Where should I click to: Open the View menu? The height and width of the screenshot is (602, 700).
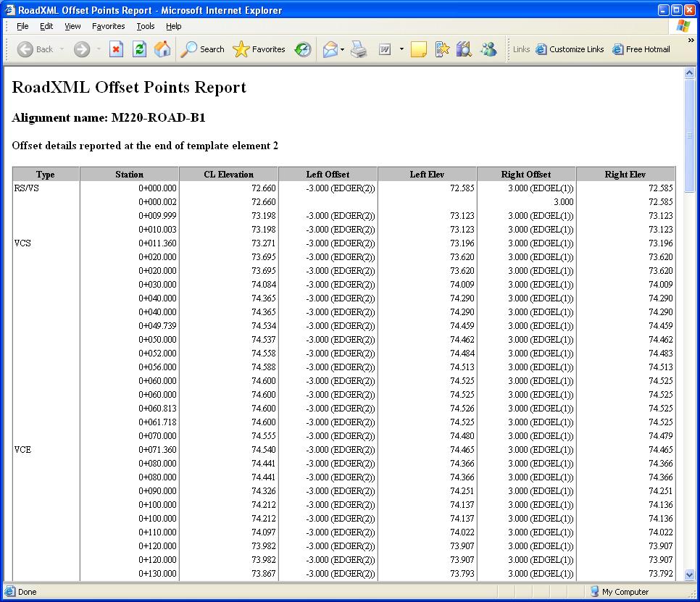point(72,26)
